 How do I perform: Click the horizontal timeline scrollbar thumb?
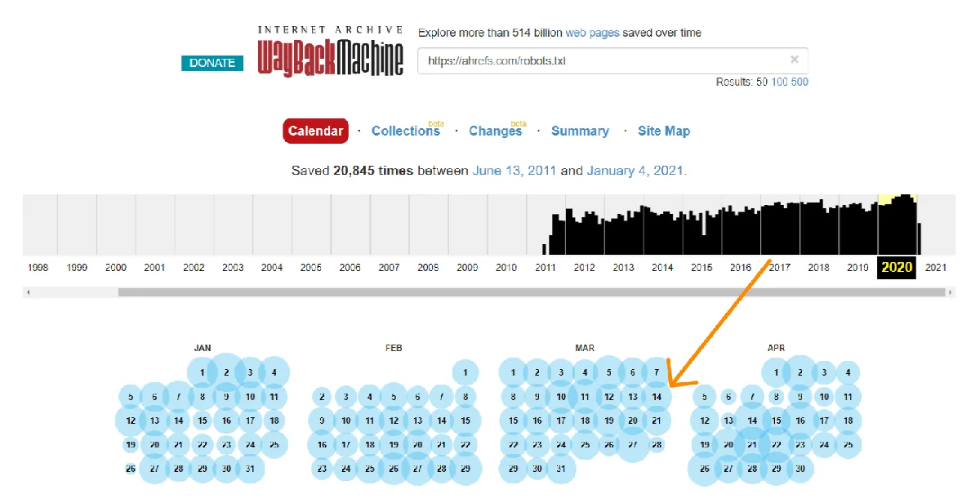coord(531,292)
